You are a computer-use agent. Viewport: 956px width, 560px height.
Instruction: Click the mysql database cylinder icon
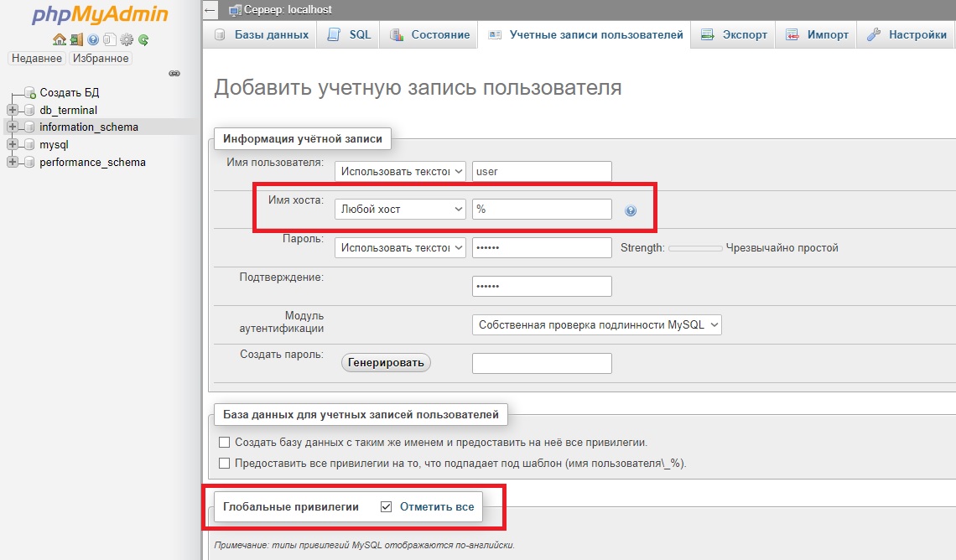click(29, 144)
